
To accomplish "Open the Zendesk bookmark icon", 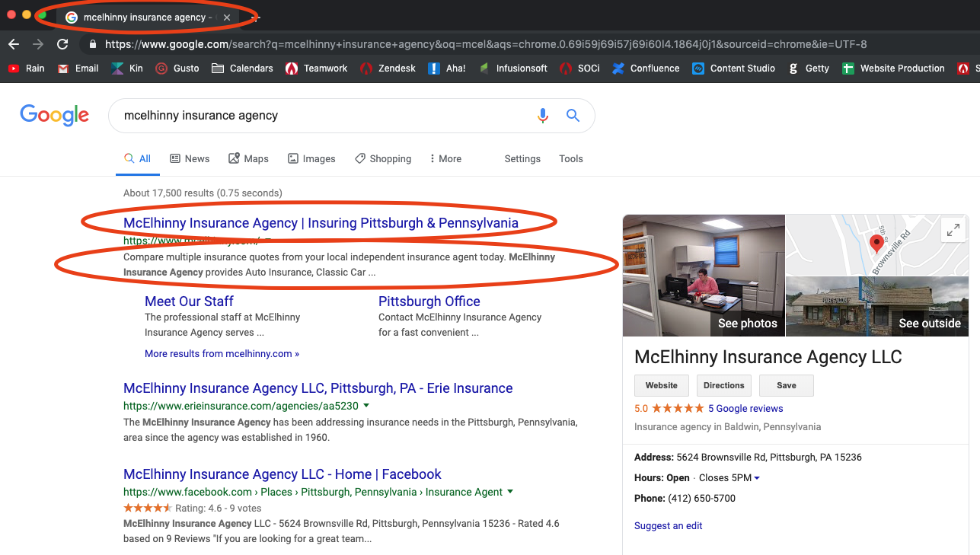I will [x=366, y=69].
